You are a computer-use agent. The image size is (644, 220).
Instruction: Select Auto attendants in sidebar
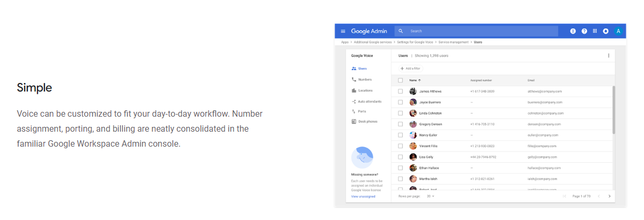370,101
